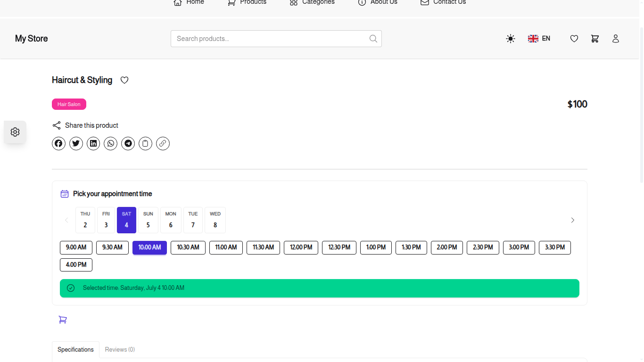The image size is (644, 362).
Task: Share product via WhatsApp
Action: point(111,143)
